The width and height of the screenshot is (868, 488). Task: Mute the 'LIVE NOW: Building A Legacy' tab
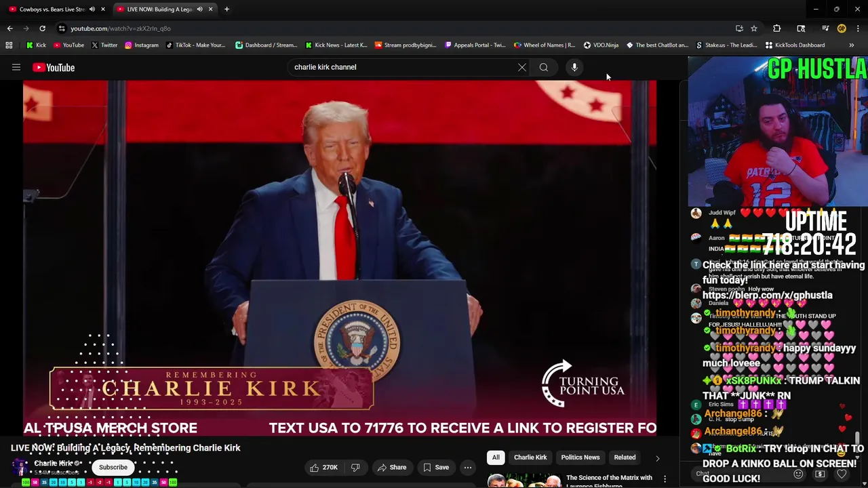click(x=199, y=9)
